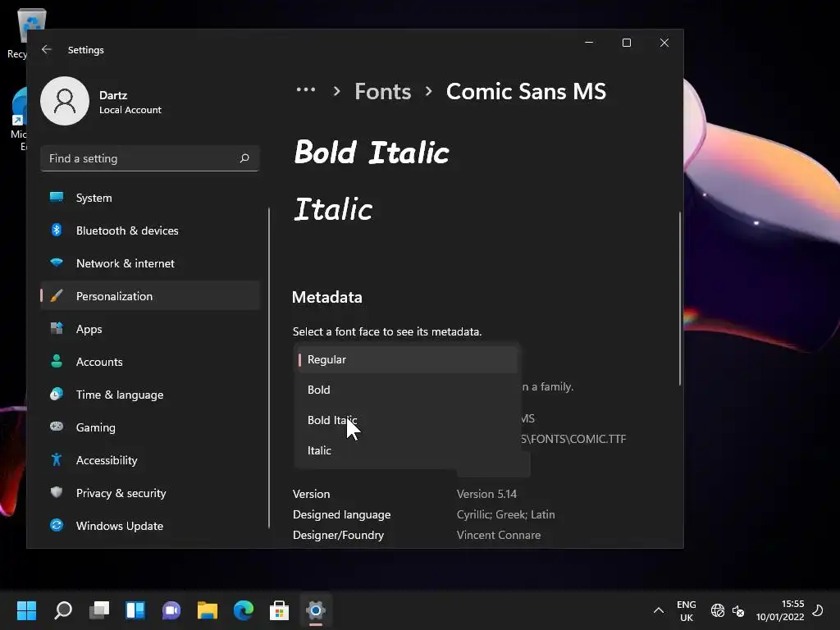Viewport: 840px width, 630px height.
Task: Go to Accounts settings
Action: pyautogui.click(x=150, y=362)
